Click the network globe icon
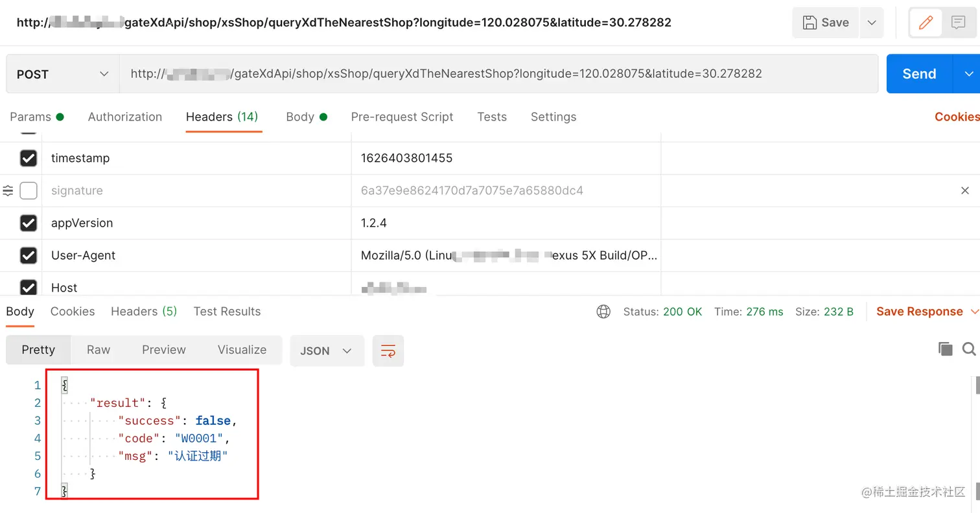The width and height of the screenshot is (980, 513). pos(603,312)
